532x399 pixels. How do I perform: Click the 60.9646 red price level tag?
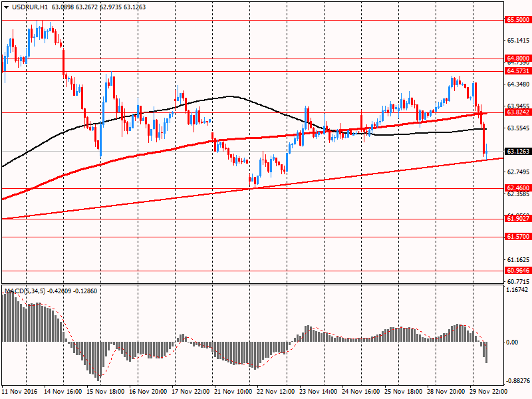[518, 271]
